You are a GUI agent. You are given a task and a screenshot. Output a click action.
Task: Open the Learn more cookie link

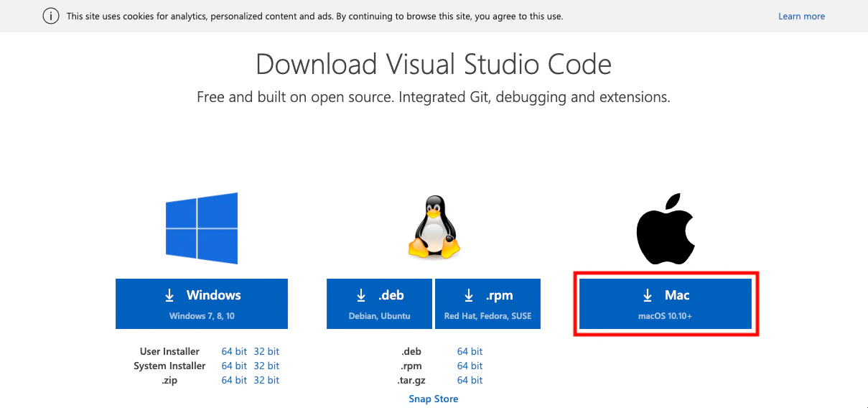[801, 16]
